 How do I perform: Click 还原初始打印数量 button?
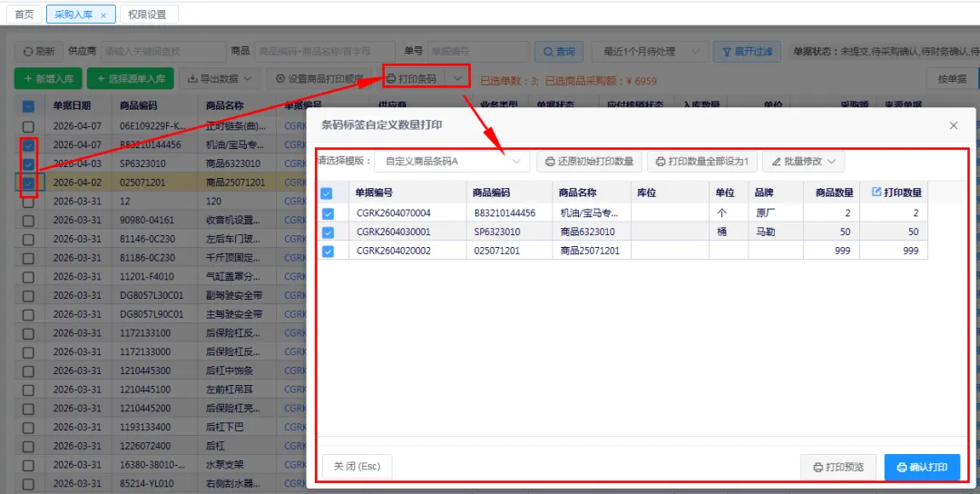[x=590, y=162]
